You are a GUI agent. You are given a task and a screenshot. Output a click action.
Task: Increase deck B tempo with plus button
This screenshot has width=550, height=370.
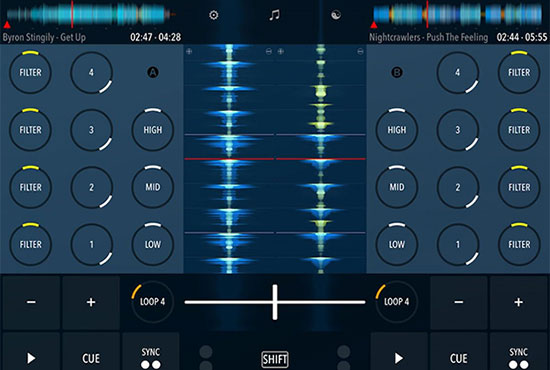click(518, 302)
